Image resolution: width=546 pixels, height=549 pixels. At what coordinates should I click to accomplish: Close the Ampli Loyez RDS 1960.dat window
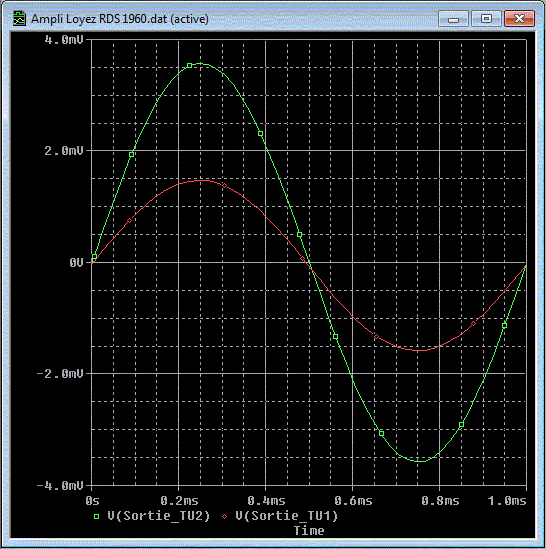tap(519, 19)
